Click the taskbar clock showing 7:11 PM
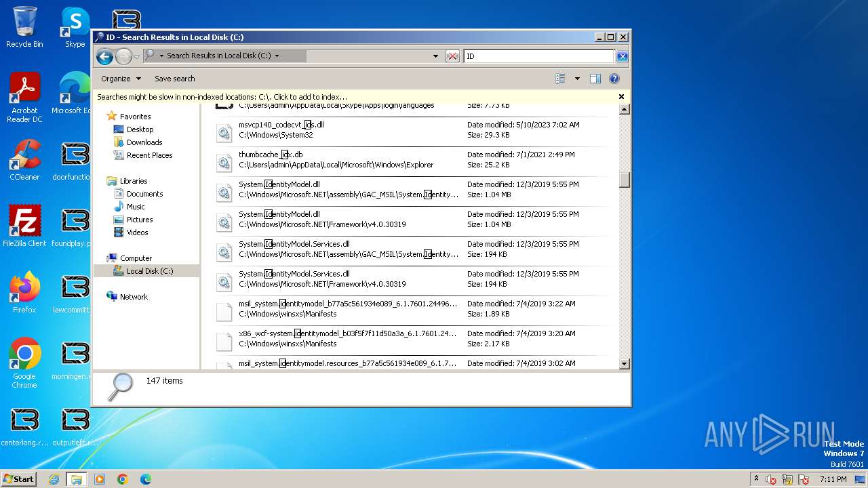 coord(833,479)
